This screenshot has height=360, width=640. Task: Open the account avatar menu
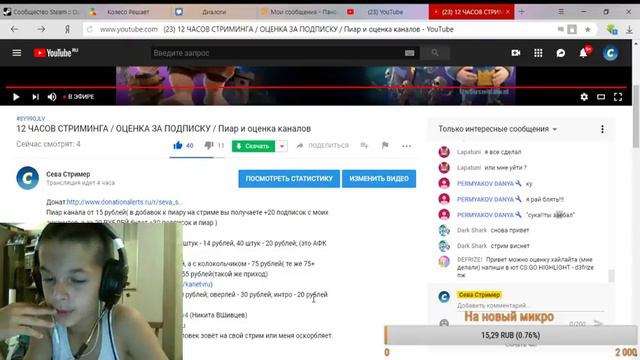point(610,53)
